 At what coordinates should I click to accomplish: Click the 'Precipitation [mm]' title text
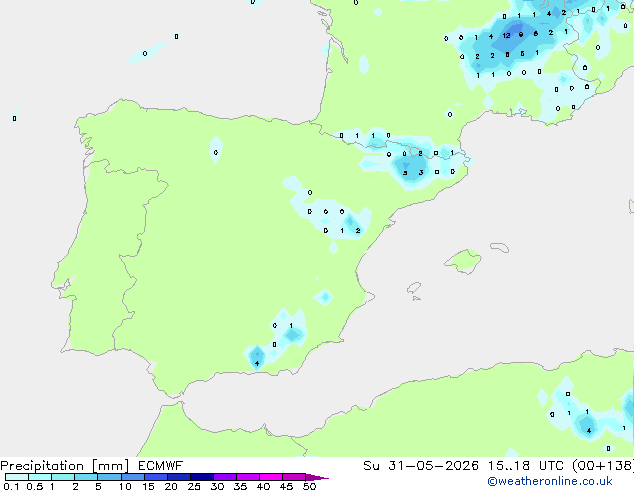[64, 466]
